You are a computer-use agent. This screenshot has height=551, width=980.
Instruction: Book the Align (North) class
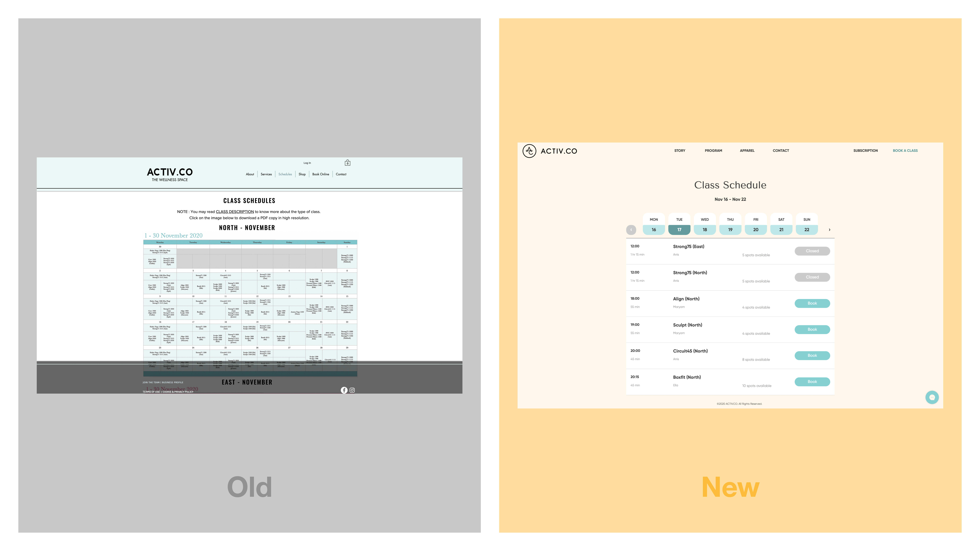click(x=812, y=303)
